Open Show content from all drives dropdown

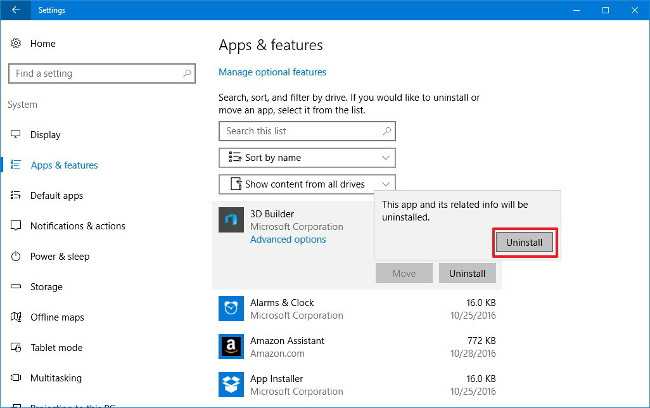tap(307, 184)
